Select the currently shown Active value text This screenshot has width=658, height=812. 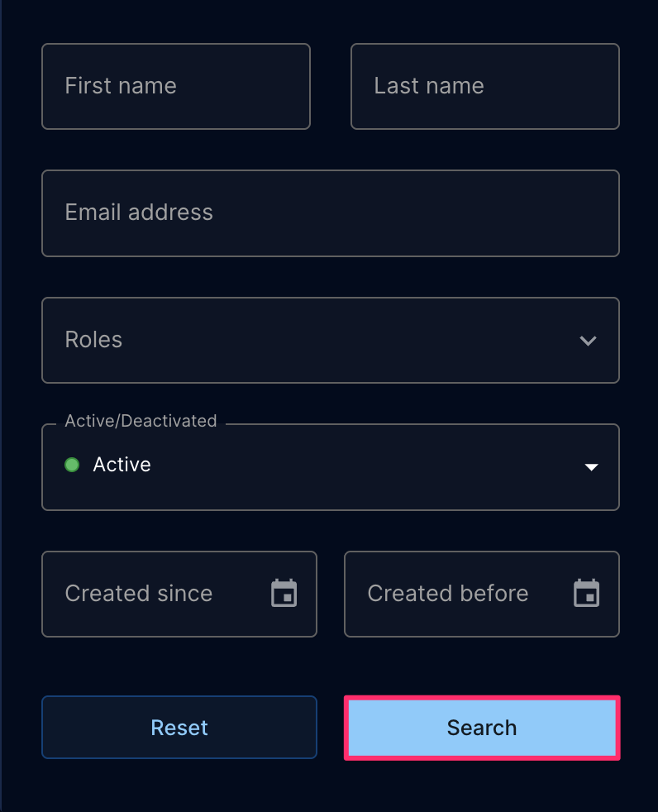click(122, 465)
